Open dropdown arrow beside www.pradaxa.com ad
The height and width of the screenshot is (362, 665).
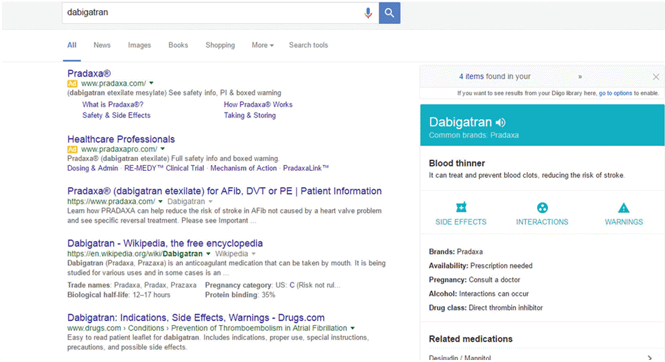click(x=151, y=83)
